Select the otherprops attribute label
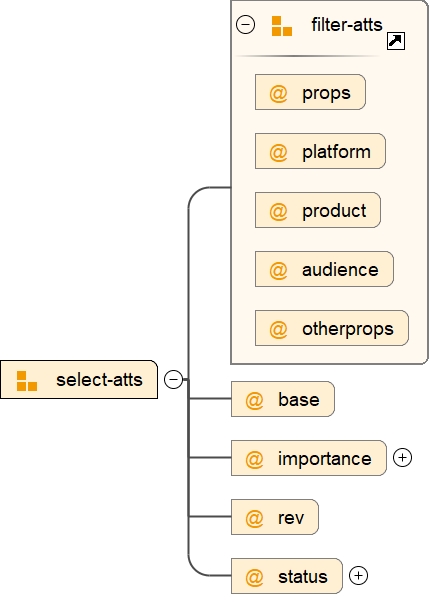The image size is (430, 602). [348, 329]
